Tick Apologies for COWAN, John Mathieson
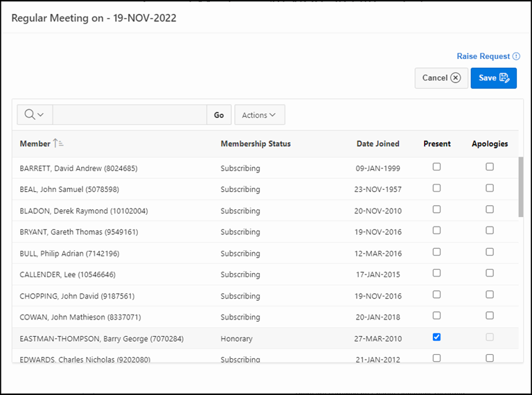This screenshot has width=532, height=395. 490,316
